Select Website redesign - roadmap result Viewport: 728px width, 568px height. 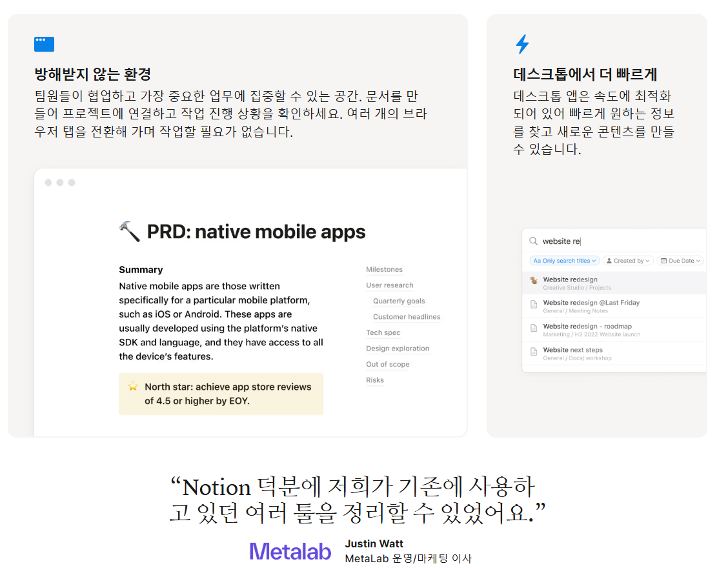(614, 330)
